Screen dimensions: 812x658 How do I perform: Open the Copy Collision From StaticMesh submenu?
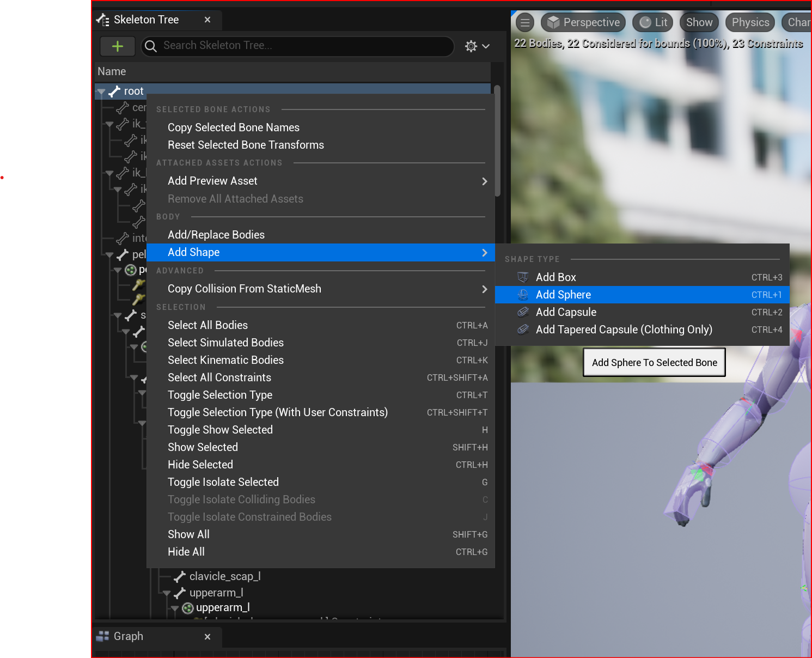click(x=244, y=289)
